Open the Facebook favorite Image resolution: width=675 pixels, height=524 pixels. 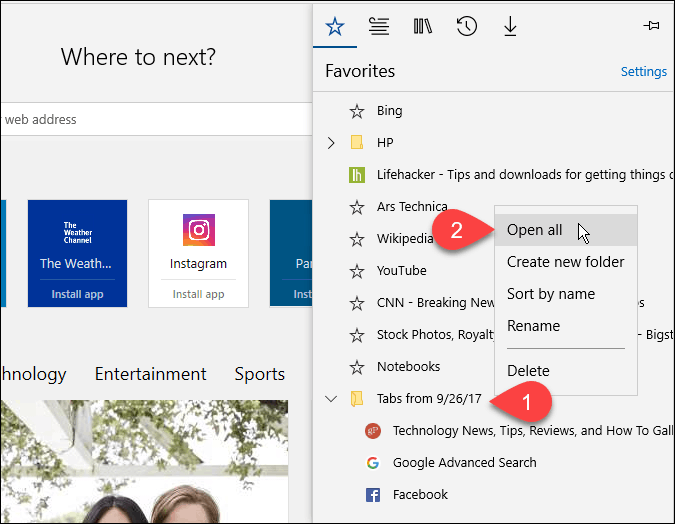coord(493,495)
